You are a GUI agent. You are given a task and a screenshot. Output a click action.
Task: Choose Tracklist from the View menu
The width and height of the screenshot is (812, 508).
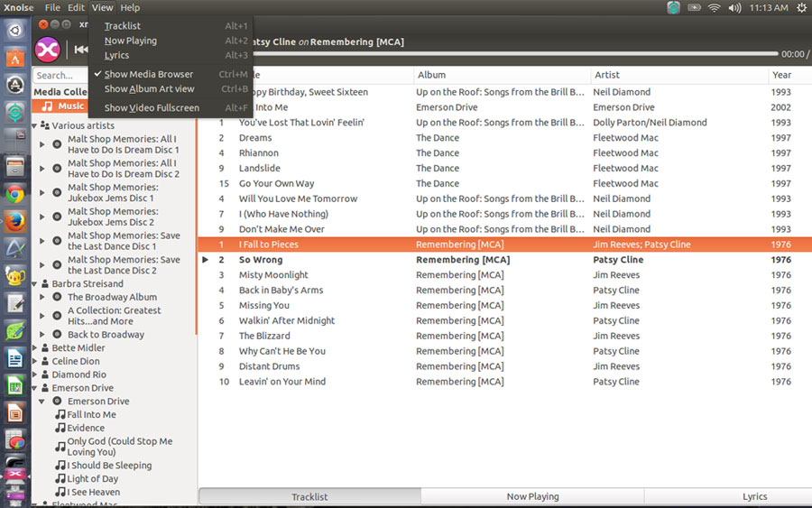[x=171, y=26]
